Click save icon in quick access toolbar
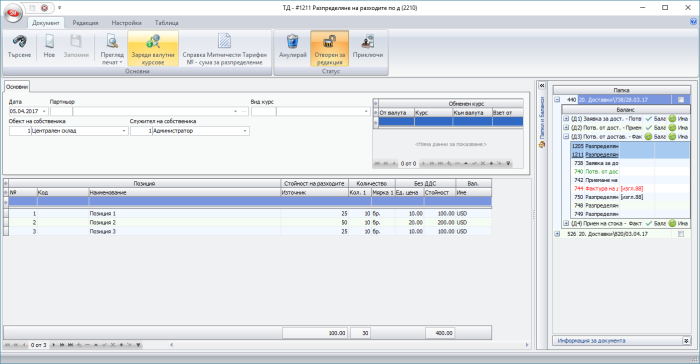Screen dimensions: 700x364 click(32, 8)
